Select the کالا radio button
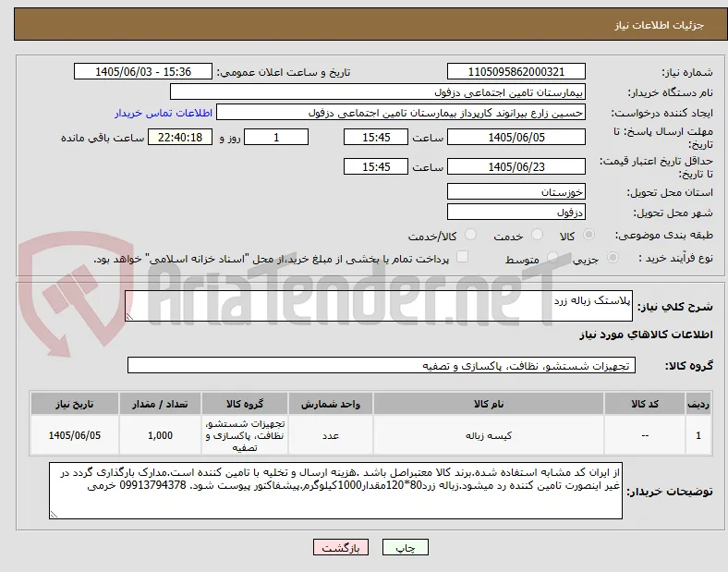The image size is (728, 572). coord(588,235)
